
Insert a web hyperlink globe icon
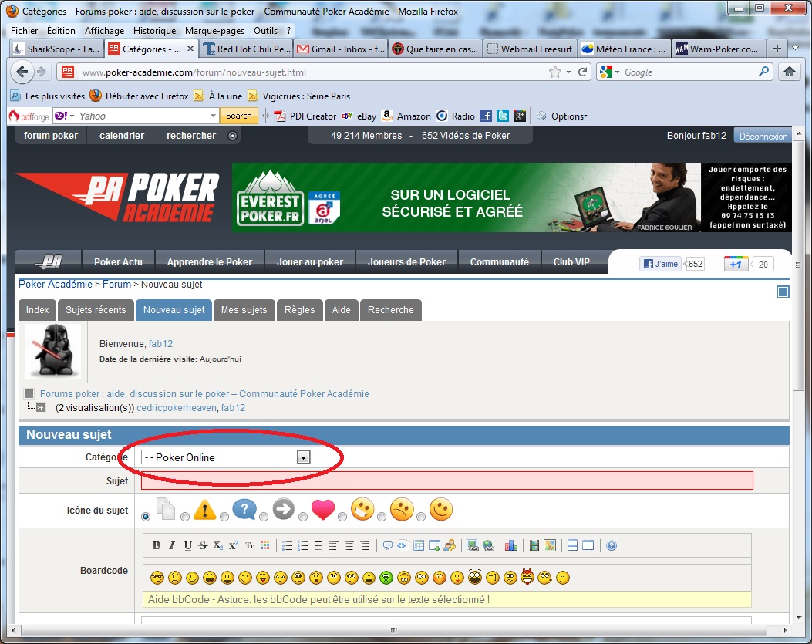488,545
